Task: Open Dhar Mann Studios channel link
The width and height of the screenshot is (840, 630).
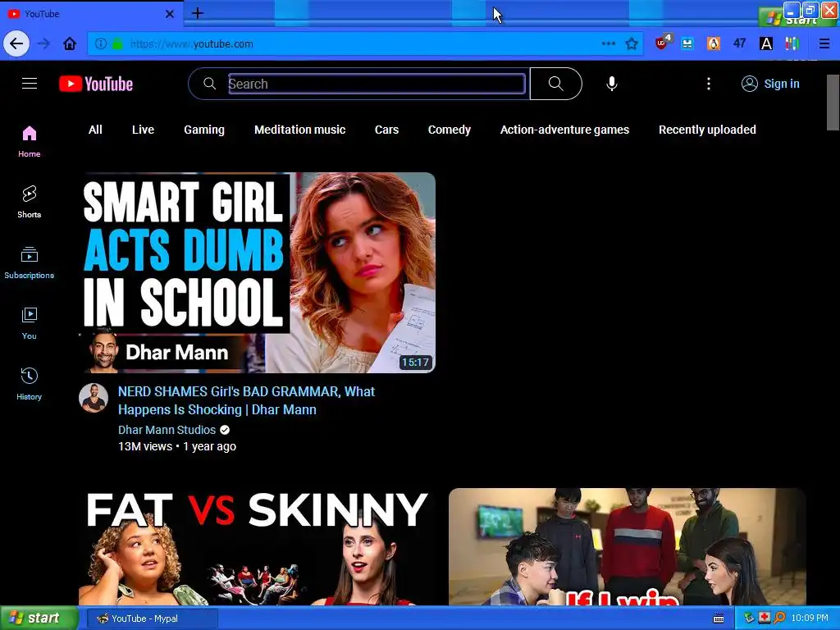Action: [x=167, y=430]
